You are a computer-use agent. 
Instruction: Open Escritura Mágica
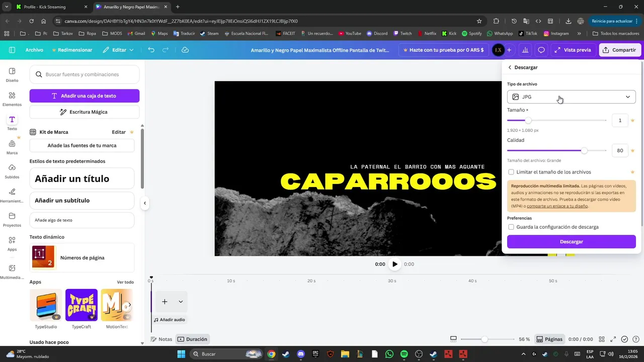pos(85,112)
